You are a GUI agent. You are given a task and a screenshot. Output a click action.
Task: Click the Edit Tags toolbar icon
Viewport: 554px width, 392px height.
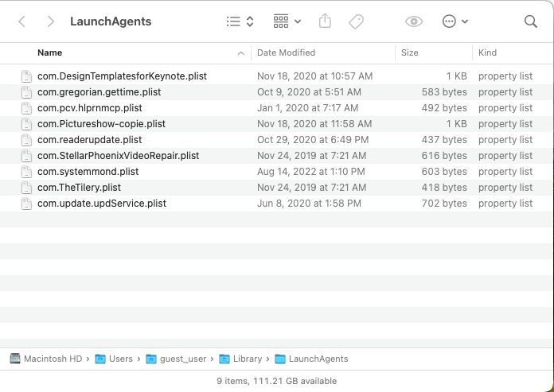pyautogui.click(x=356, y=21)
